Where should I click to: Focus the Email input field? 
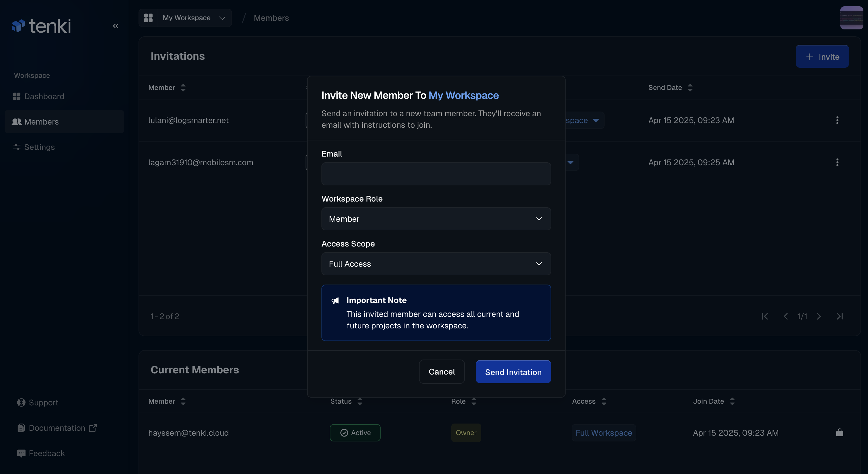436,174
